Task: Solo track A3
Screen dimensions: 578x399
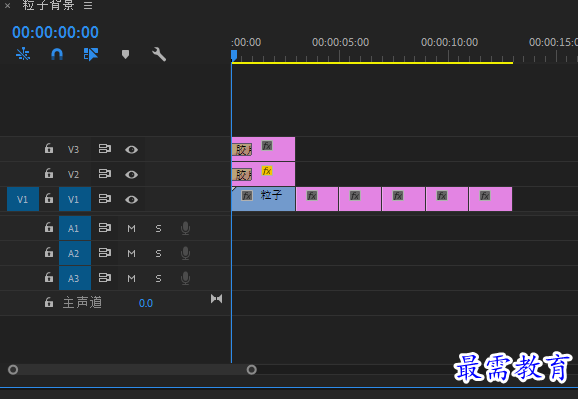Action: pyautogui.click(x=158, y=278)
